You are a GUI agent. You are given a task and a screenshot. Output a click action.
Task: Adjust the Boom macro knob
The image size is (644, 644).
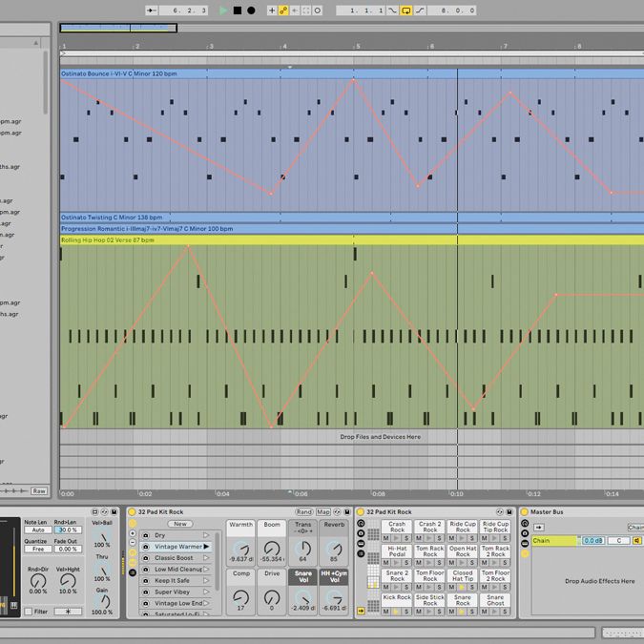(x=272, y=549)
